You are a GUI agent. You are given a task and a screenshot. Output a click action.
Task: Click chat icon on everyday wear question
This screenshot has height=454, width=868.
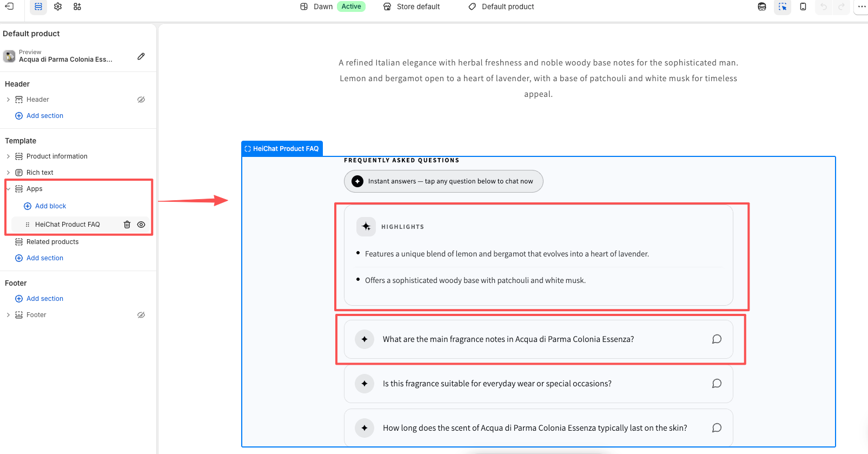click(x=717, y=384)
